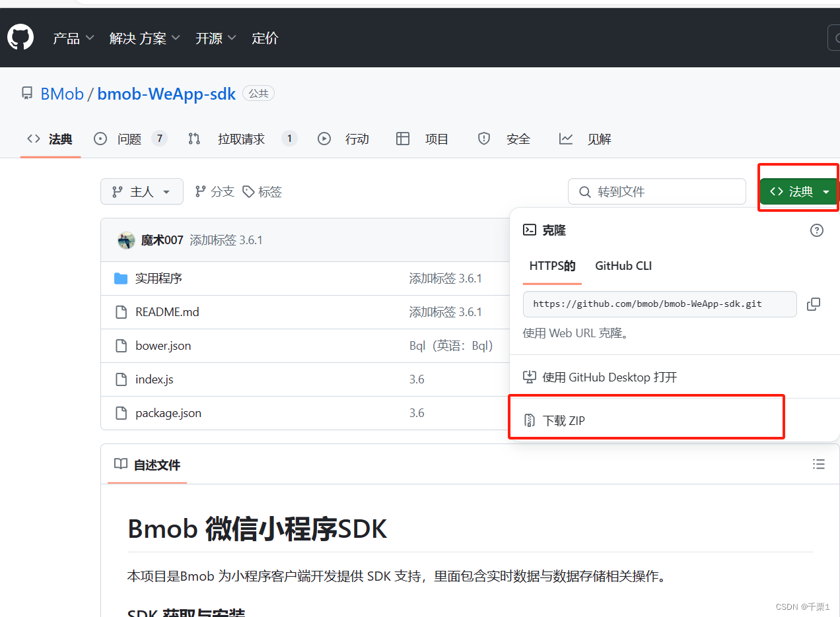The height and width of the screenshot is (617, 840).
Task: Copy the clone URL using the copy icon
Action: click(814, 304)
